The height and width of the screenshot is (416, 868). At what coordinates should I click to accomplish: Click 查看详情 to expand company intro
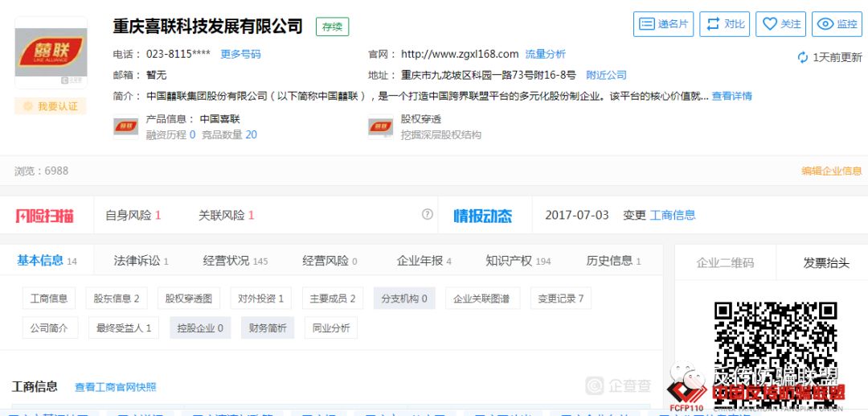tap(732, 96)
